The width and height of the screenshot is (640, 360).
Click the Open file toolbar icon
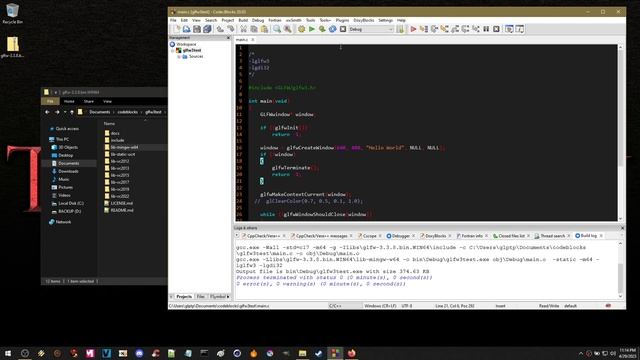187,29
